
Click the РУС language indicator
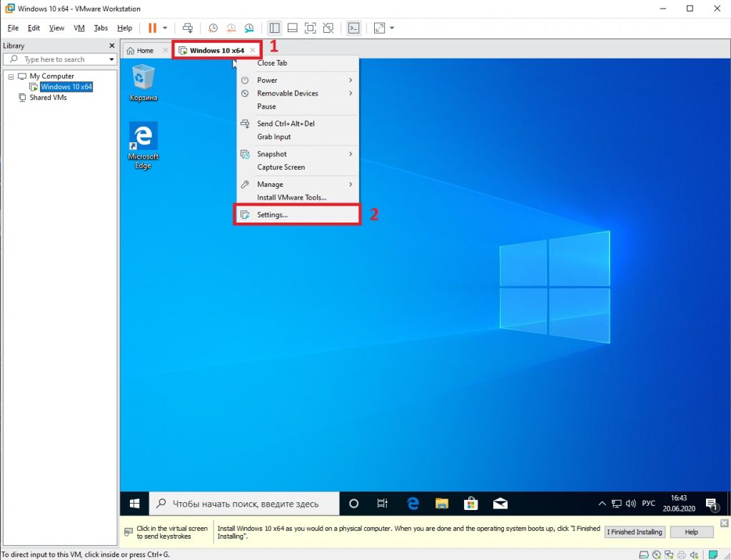pyautogui.click(x=648, y=504)
